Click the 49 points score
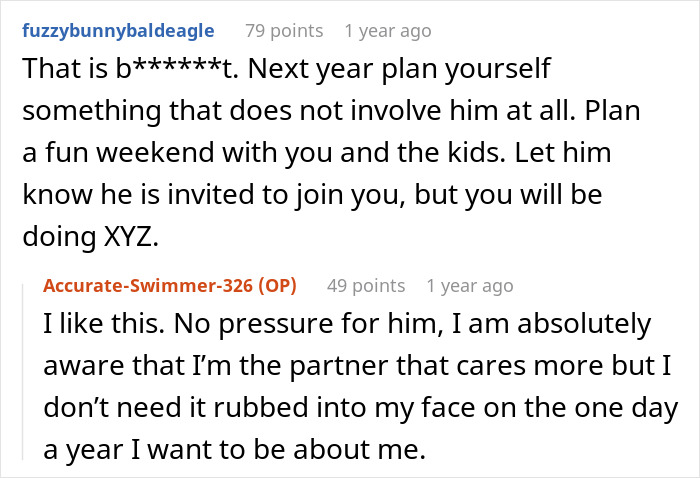The image size is (700, 478). pos(366,286)
